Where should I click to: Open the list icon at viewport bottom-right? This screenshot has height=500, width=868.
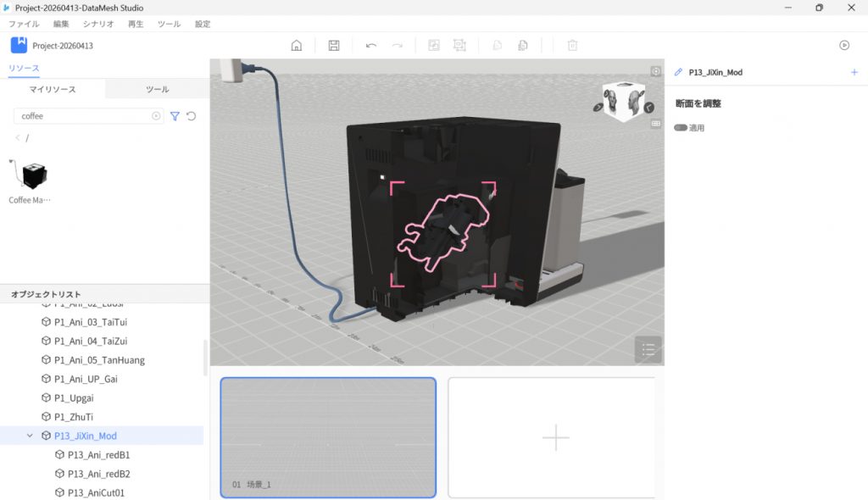click(648, 349)
